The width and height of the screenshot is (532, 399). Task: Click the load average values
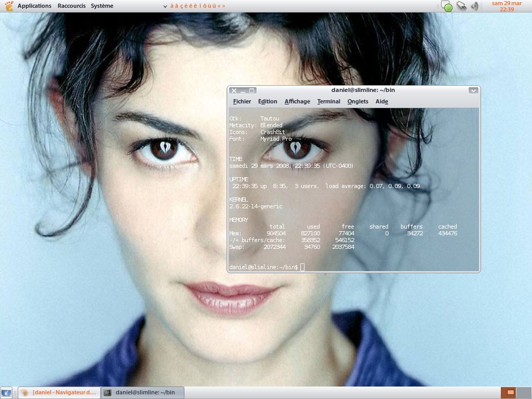[395, 186]
